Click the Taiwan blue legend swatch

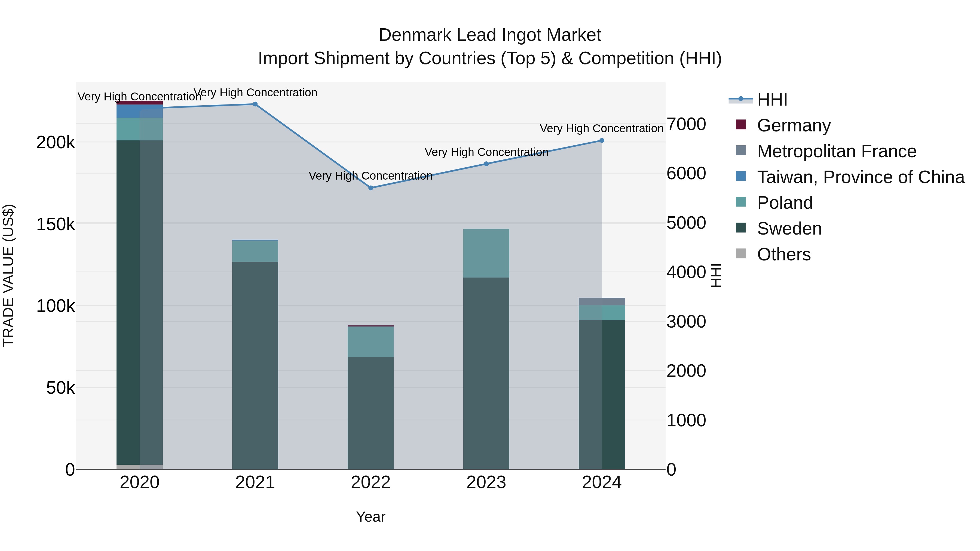point(741,176)
